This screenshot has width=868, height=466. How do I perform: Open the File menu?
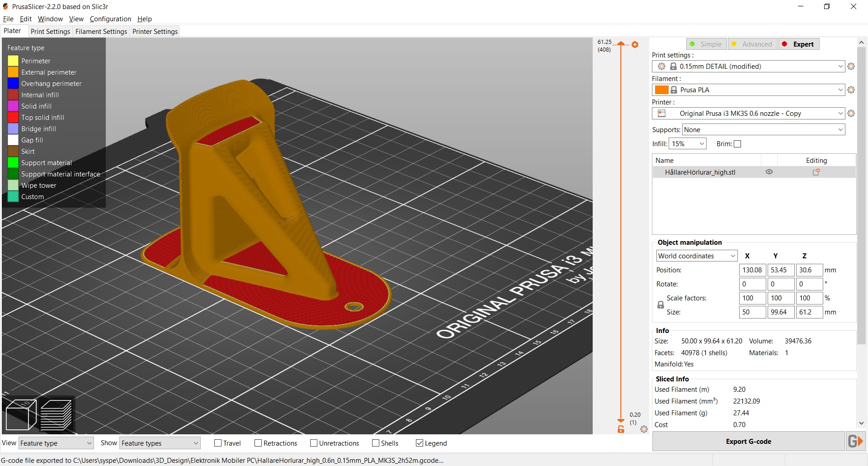(x=8, y=19)
